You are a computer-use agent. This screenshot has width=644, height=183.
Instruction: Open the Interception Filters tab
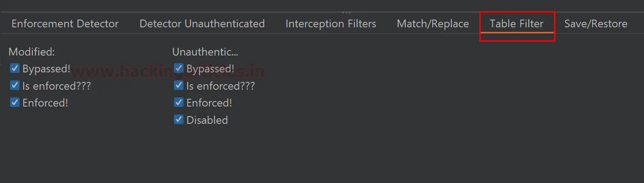[331, 24]
